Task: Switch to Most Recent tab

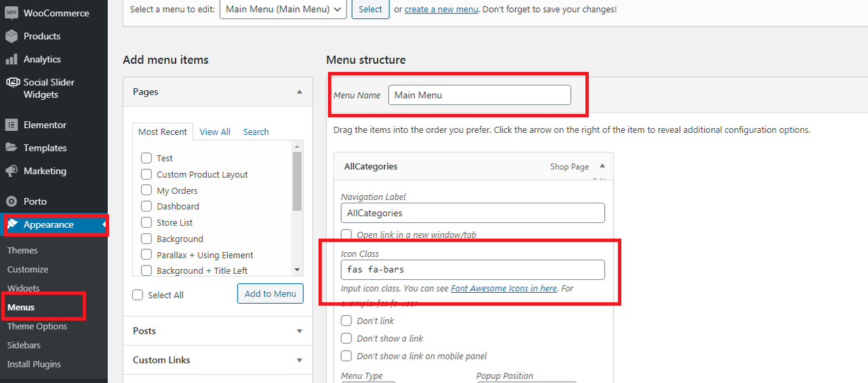Action: [x=163, y=132]
